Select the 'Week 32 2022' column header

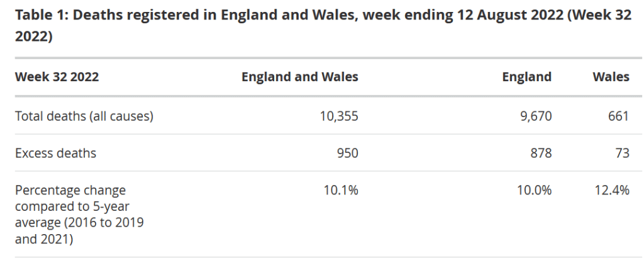point(57,77)
